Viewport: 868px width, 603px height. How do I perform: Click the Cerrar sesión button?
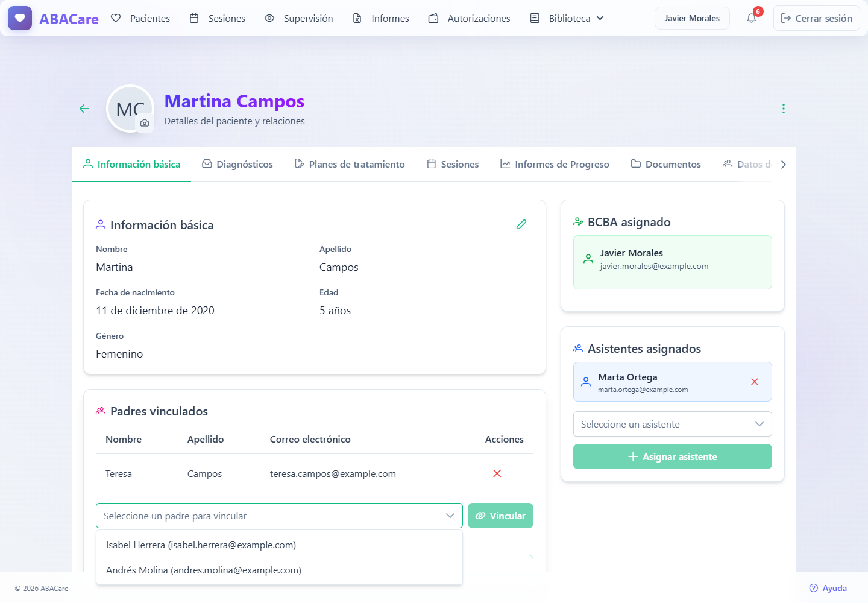817,18
